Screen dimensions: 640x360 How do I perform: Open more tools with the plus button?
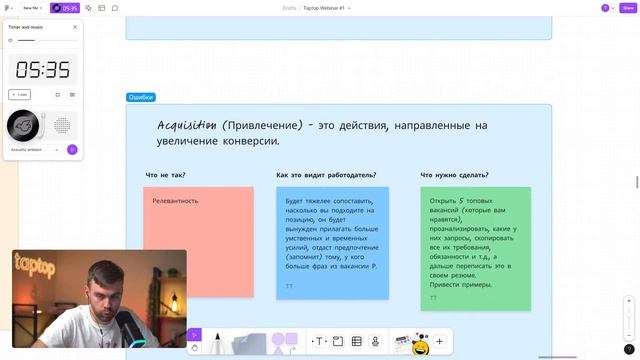tap(440, 341)
